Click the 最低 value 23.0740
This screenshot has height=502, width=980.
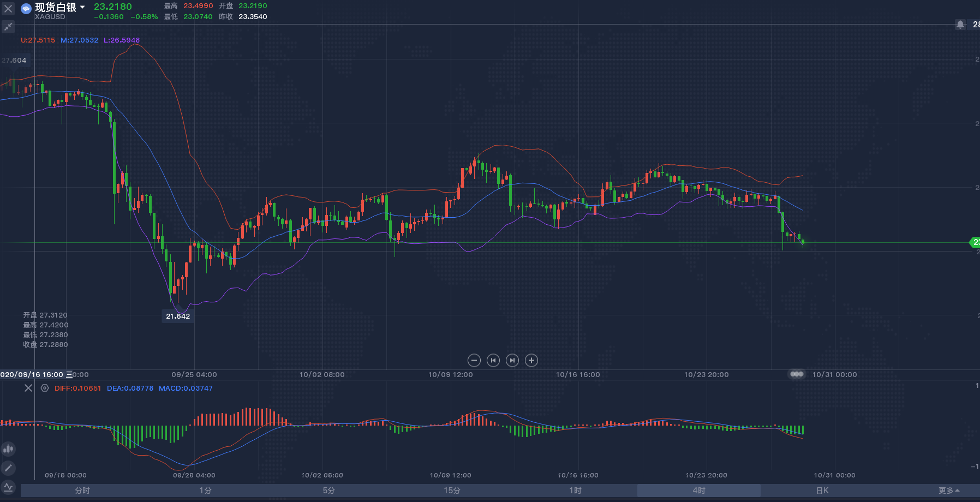click(x=198, y=17)
